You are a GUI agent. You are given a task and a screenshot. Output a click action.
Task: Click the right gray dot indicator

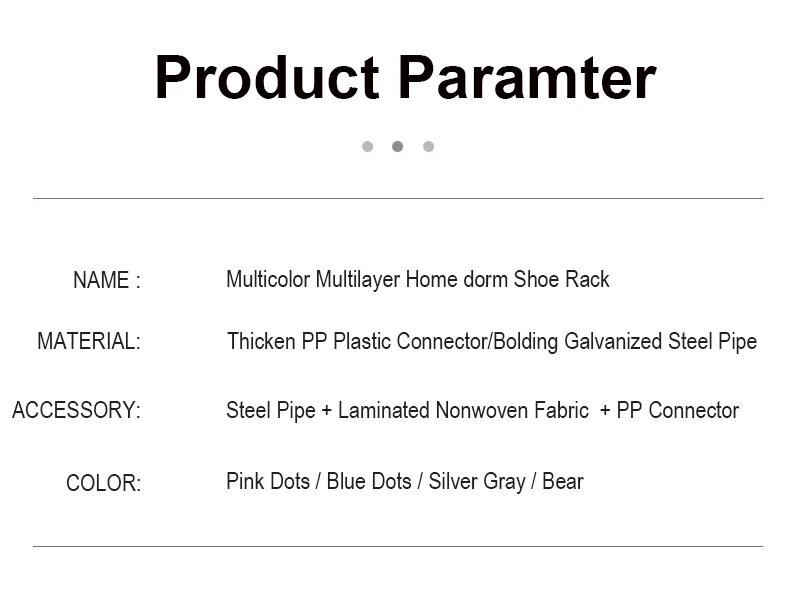(x=429, y=147)
